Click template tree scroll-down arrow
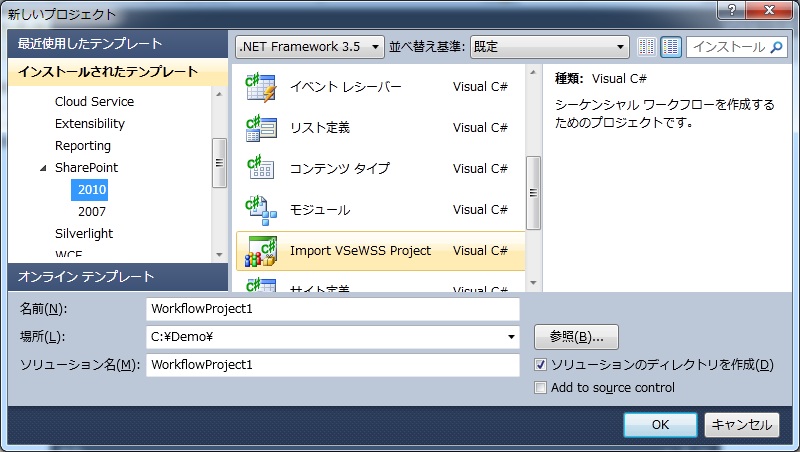 pyautogui.click(x=219, y=254)
